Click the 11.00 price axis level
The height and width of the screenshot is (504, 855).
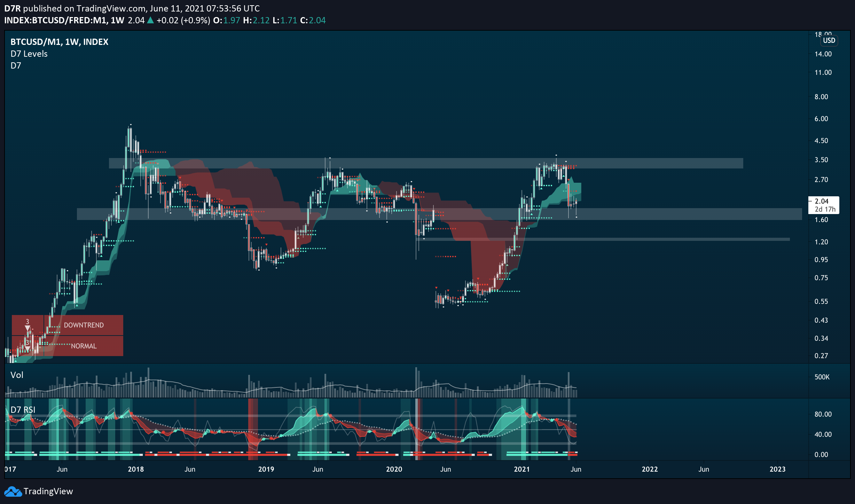tap(823, 72)
